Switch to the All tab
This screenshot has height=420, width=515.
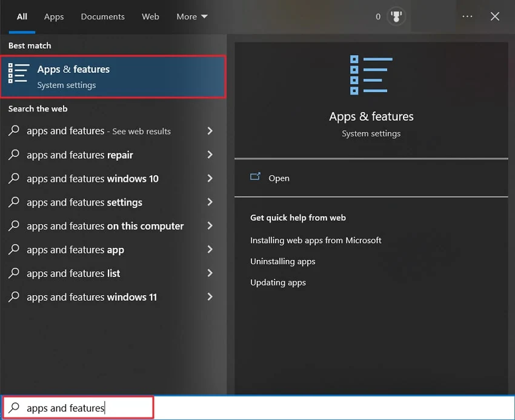coord(22,16)
